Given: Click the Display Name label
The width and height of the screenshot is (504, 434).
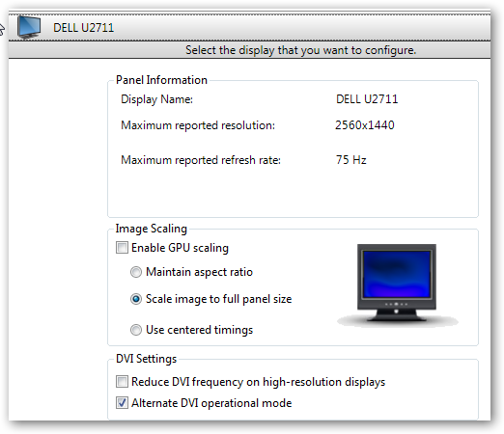Looking at the screenshot, I should [x=156, y=99].
